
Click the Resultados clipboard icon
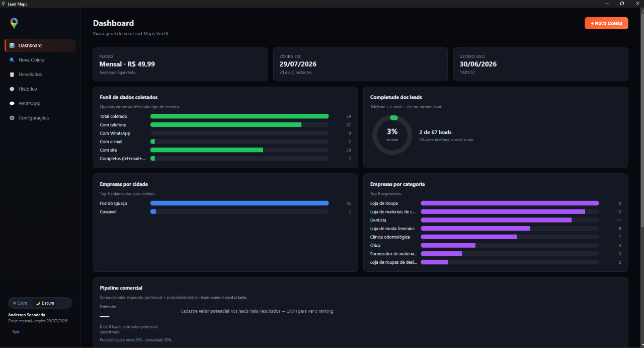(x=12, y=75)
